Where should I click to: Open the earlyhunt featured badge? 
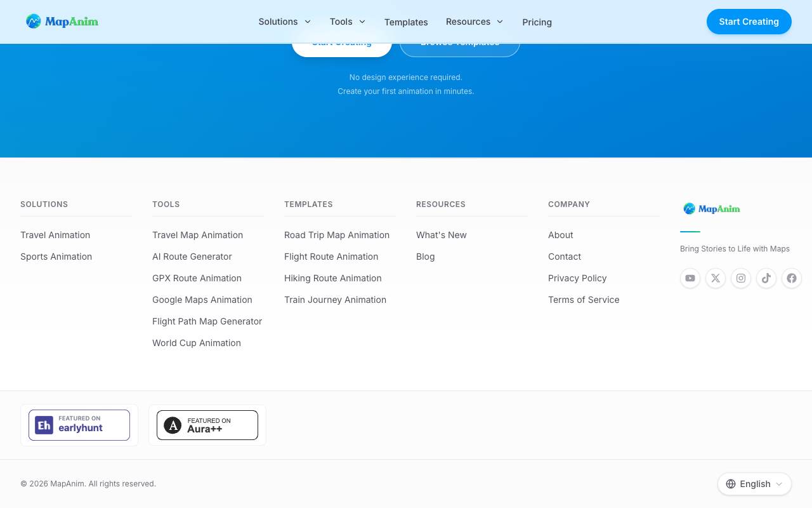(79, 425)
